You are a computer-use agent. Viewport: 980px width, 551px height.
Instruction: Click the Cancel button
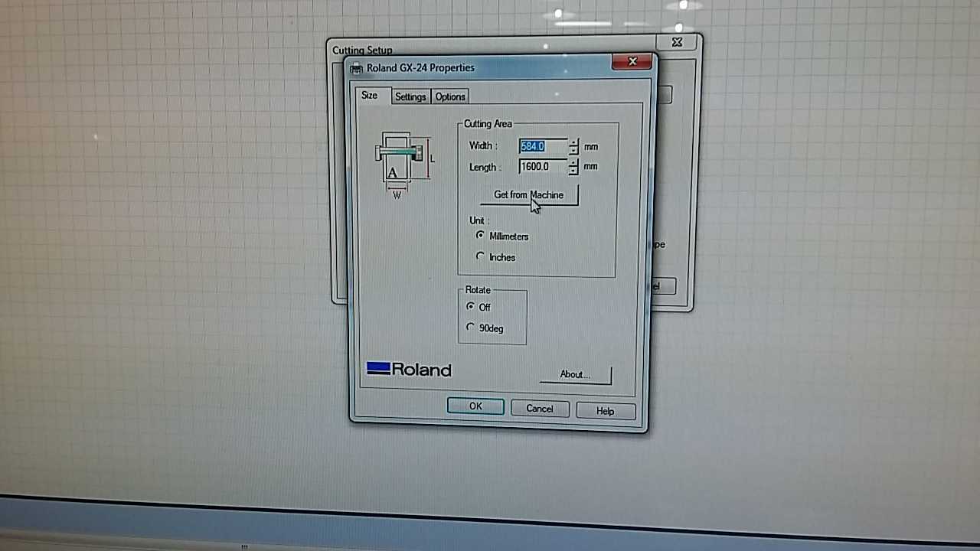click(539, 409)
